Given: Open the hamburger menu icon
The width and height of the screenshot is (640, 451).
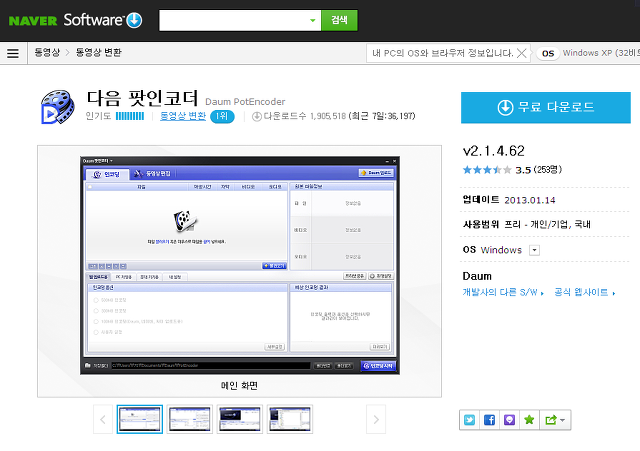Looking at the screenshot, I should (x=13, y=53).
